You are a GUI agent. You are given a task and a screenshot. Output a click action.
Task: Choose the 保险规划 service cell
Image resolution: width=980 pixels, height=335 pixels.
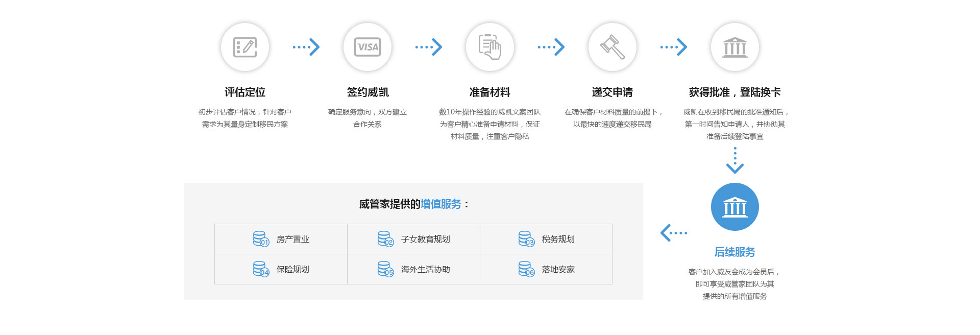281,269
